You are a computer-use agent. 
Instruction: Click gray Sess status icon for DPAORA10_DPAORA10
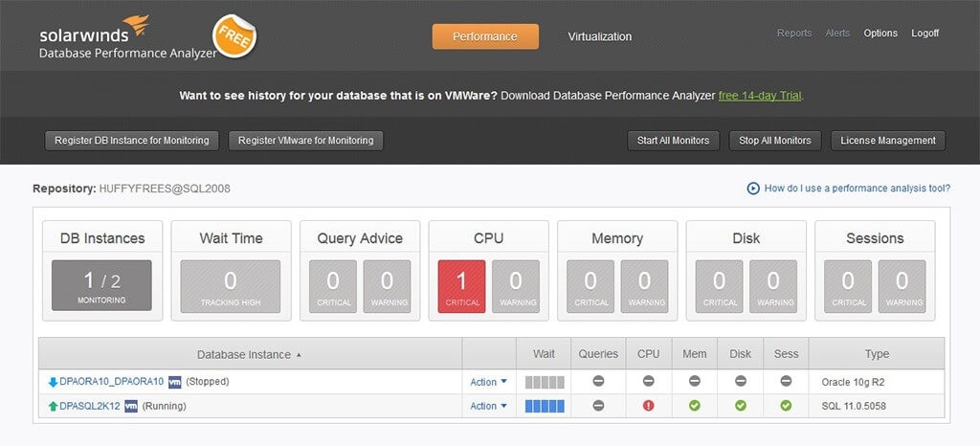click(786, 381)
